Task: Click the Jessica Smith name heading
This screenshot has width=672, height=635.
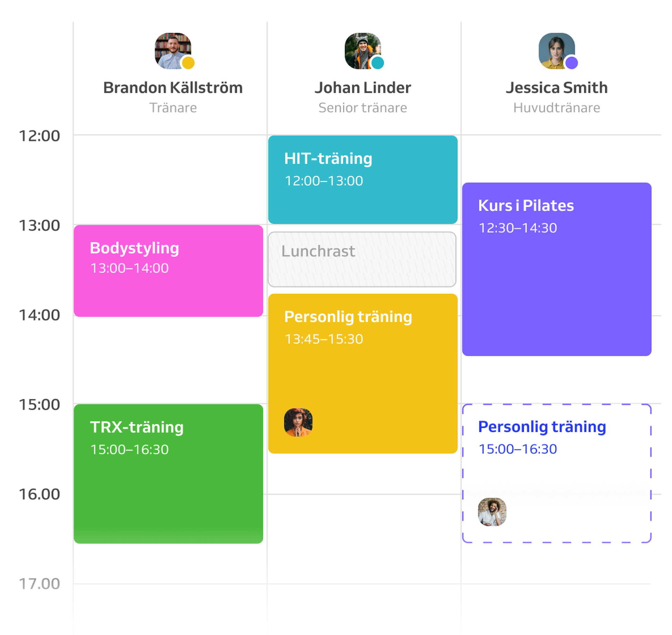Action: click(x=556, y=88)
